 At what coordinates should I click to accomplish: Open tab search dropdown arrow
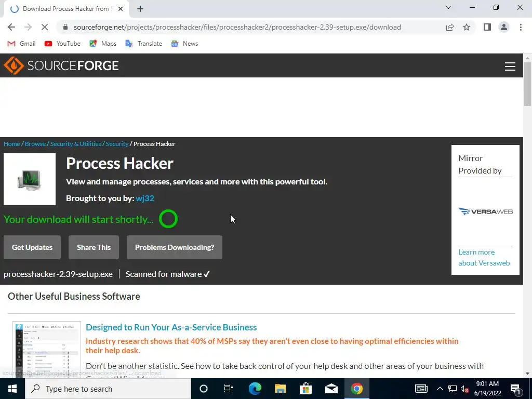coord(448,7)
